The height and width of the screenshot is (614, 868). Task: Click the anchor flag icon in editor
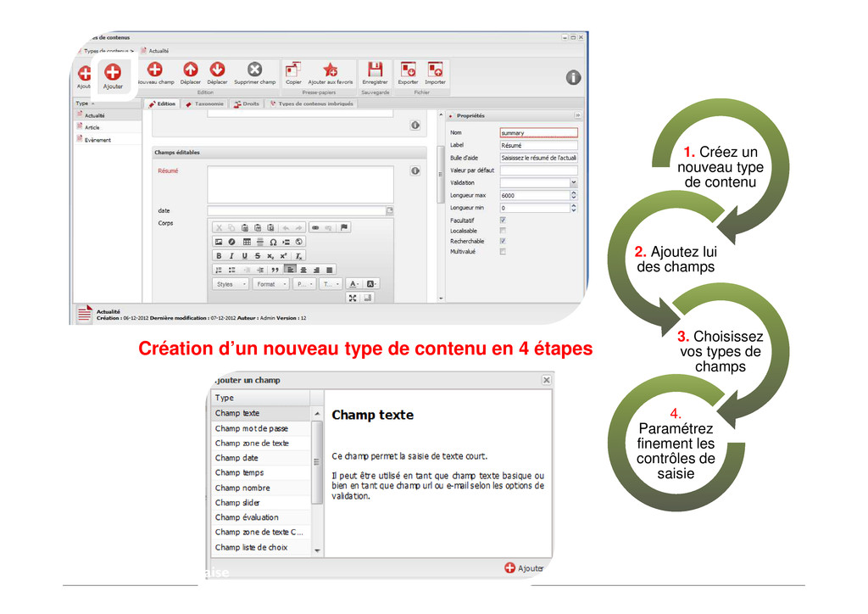coord(344,227)
